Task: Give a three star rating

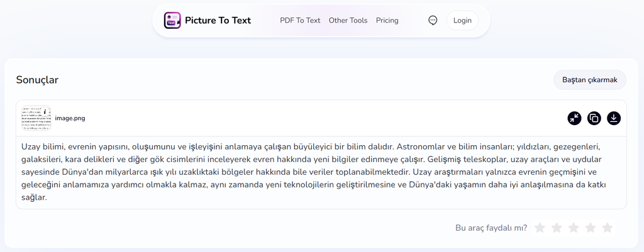Action: (x=574, y=227)
